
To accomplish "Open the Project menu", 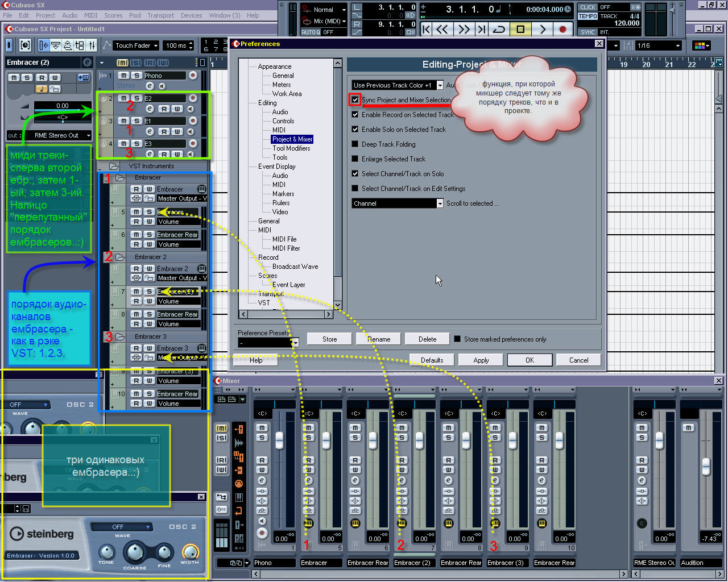I will click(x=45, y=15).
